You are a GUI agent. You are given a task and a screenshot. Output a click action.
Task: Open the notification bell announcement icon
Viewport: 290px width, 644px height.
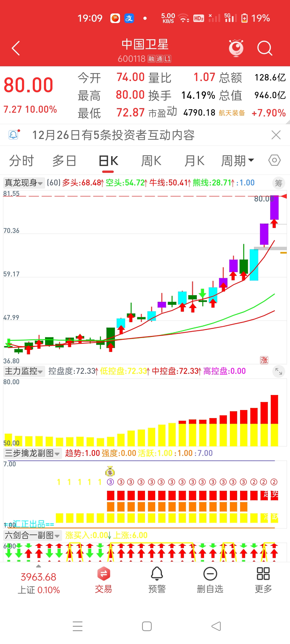tap(14, 135)
